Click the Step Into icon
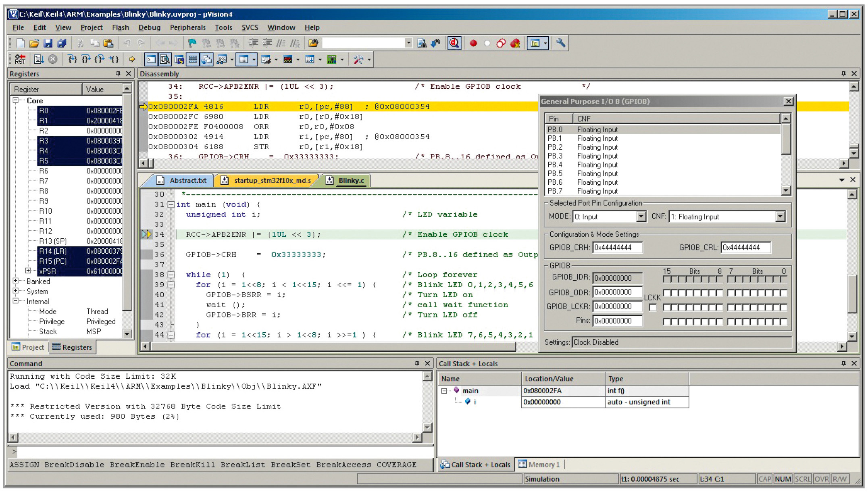 coord(72,60)
